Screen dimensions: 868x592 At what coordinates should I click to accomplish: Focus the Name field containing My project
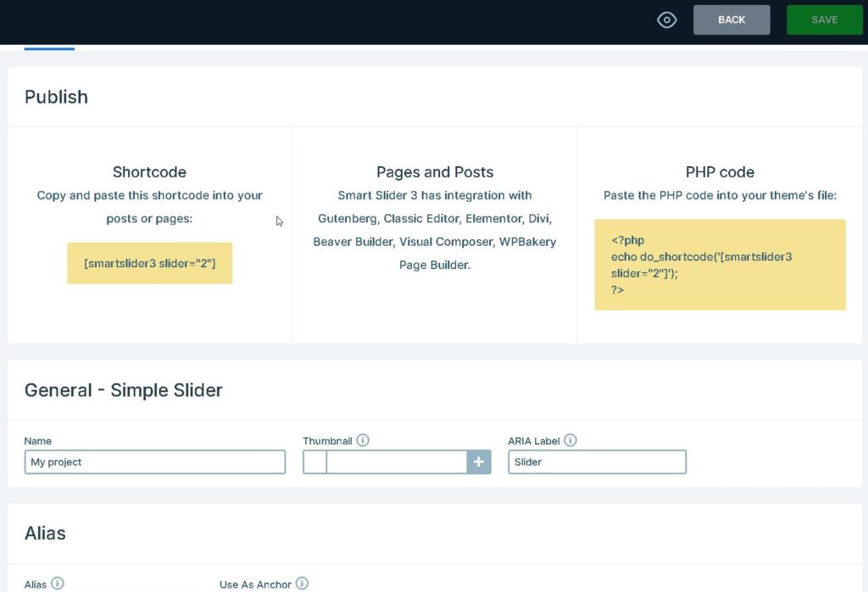[155, 462]
